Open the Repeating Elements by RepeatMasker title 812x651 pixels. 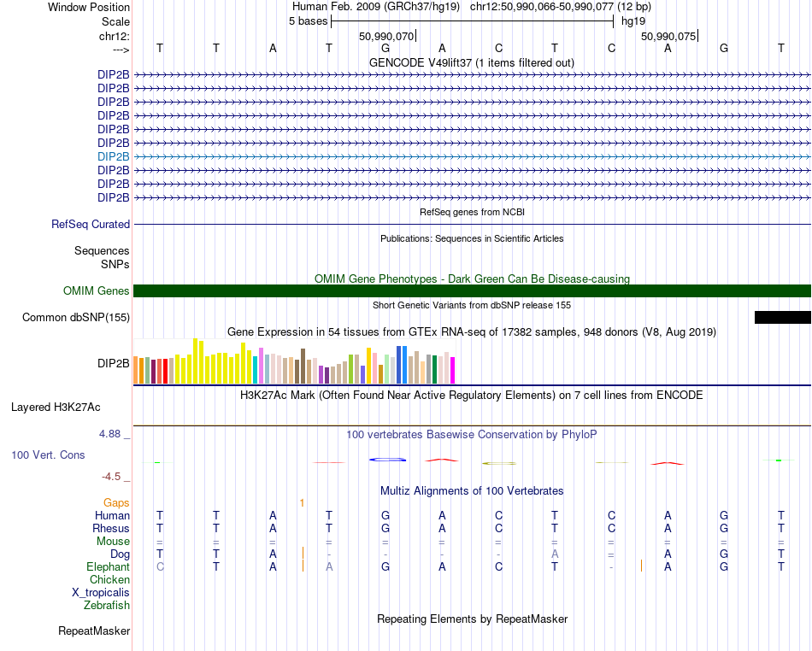point(472,619)
